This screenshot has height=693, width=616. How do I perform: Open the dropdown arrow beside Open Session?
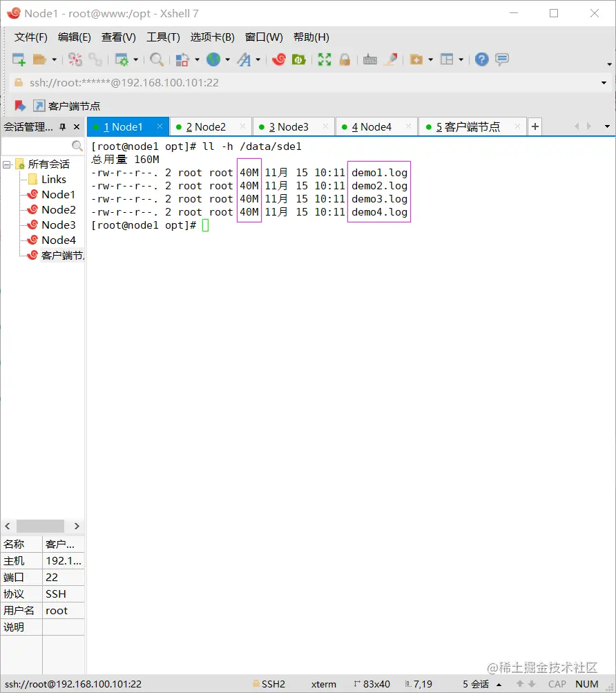tap(55, 59)
